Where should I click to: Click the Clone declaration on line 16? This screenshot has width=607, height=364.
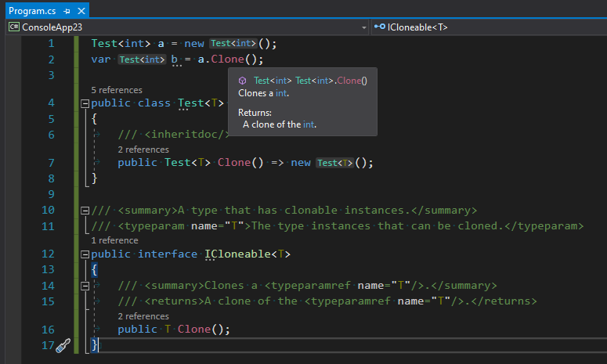point(194,330)
